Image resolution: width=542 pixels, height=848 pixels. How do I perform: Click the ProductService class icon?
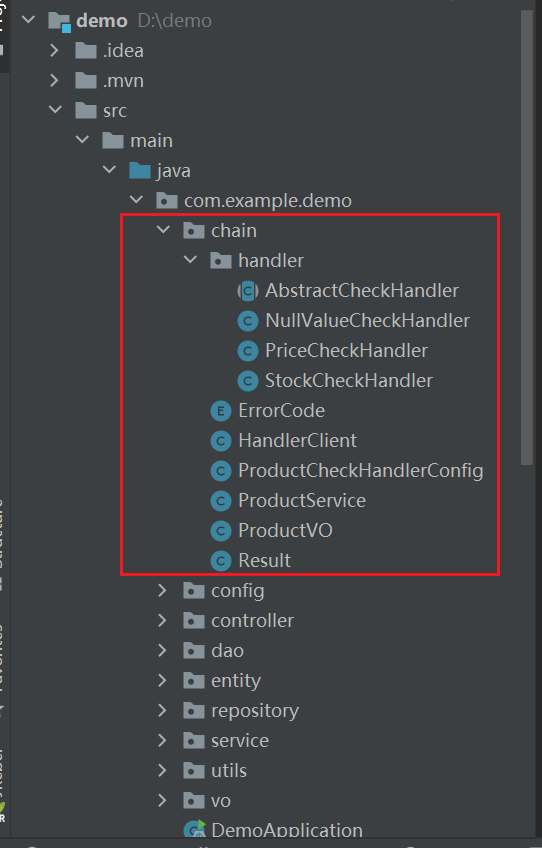[221, 501]
